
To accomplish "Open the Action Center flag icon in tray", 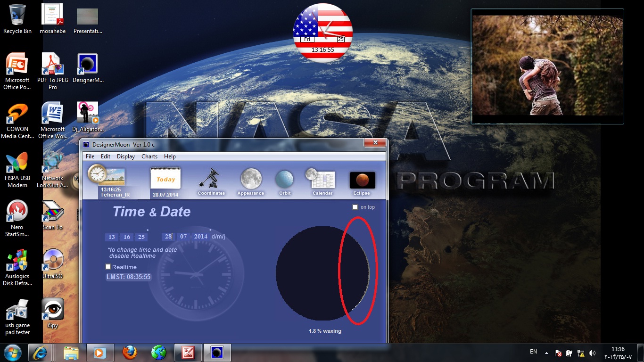I will click(x=558, y=353).
